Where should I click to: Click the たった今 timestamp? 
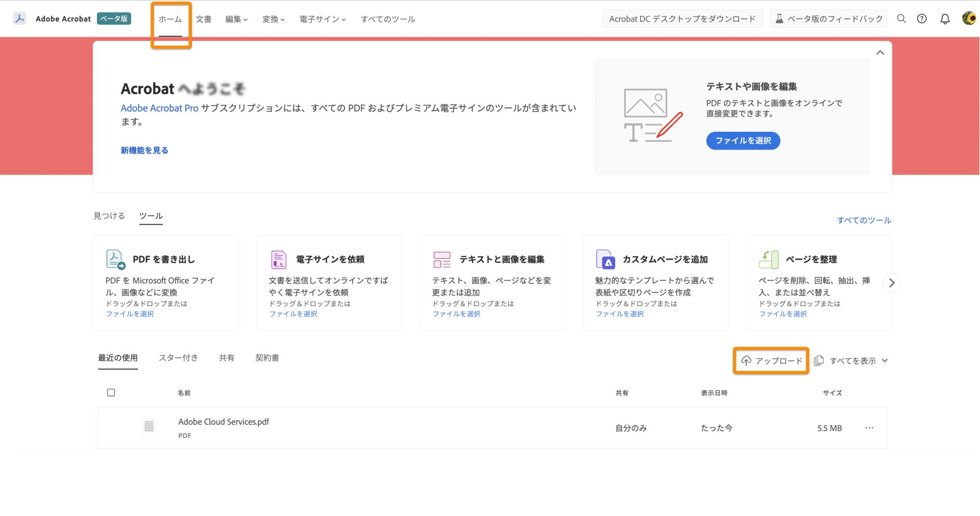point(717,428)
